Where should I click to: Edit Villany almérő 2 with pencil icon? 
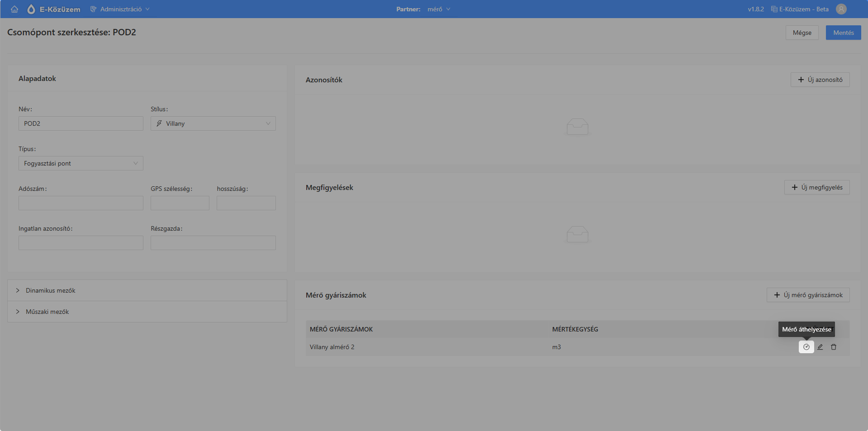tap(820, 347)
